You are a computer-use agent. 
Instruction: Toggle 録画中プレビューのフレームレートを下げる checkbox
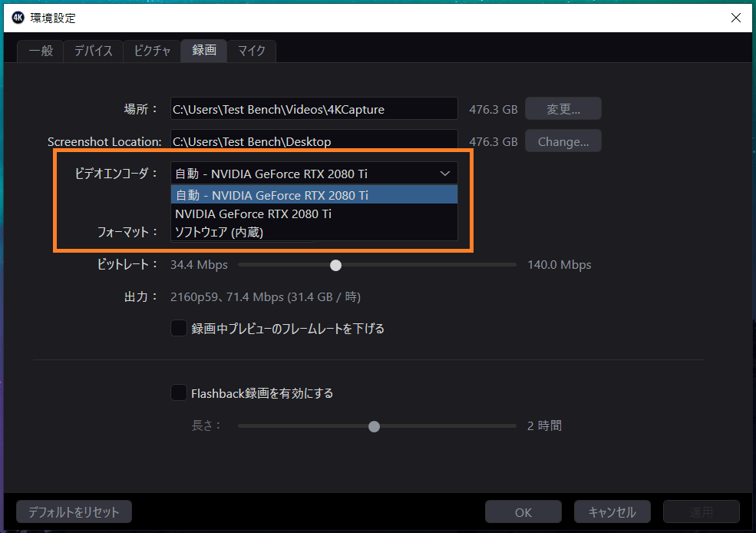(x=179, y=329)
